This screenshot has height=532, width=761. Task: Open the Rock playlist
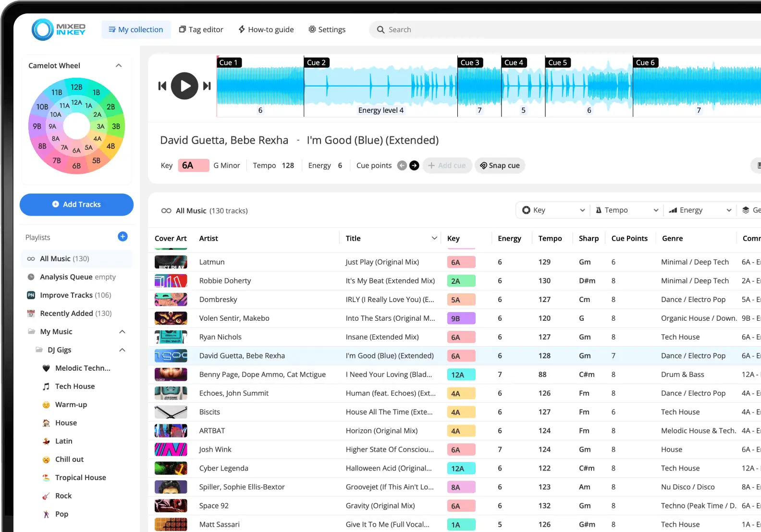coord(63,496)
